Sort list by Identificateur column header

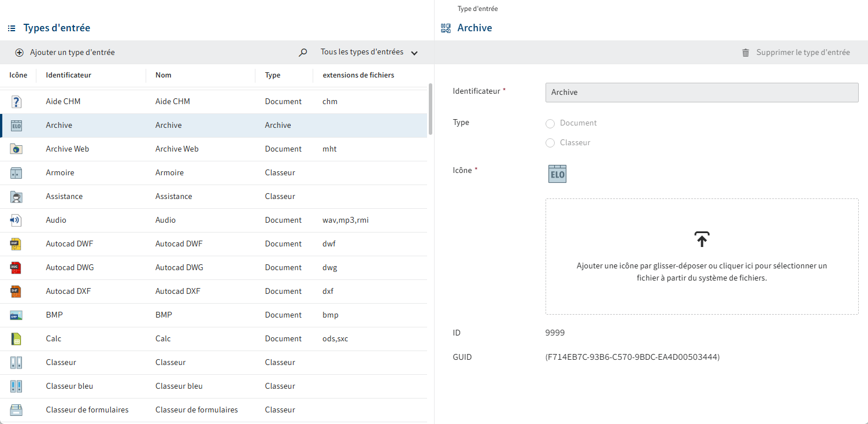click(x=69, y=75)
